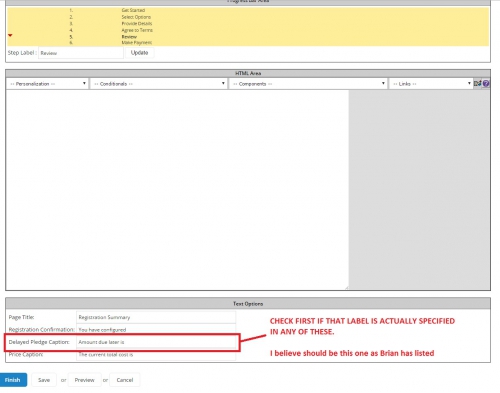Click the Registration Confirmation input field
500x393 pixels.
(x=156, y=330)
